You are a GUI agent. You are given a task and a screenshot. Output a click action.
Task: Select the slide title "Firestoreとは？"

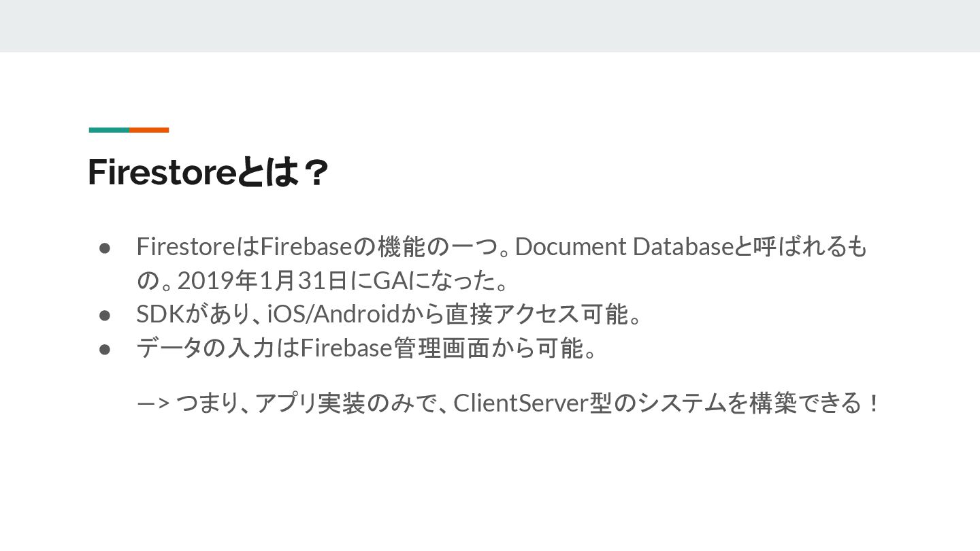pos(208,173)
